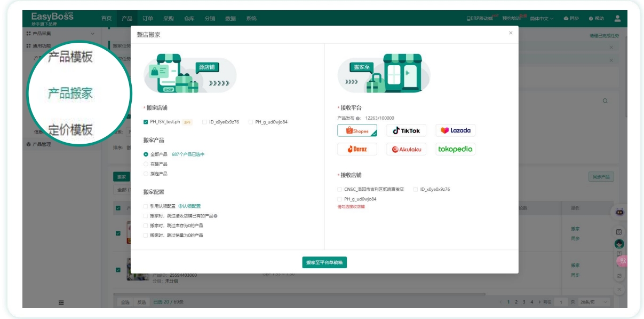Click the floating note icon below the robot
Screen dimensions: 644x319
click(x=619, y=232)
